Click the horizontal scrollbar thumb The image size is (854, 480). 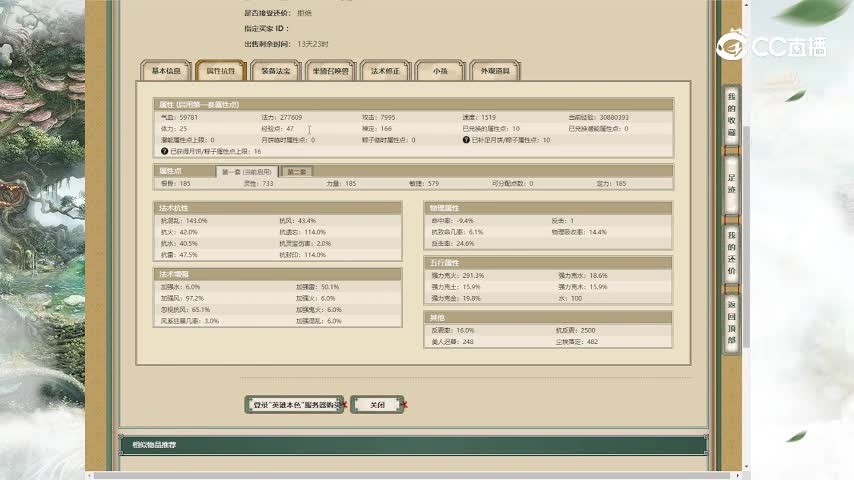point(412,476)
